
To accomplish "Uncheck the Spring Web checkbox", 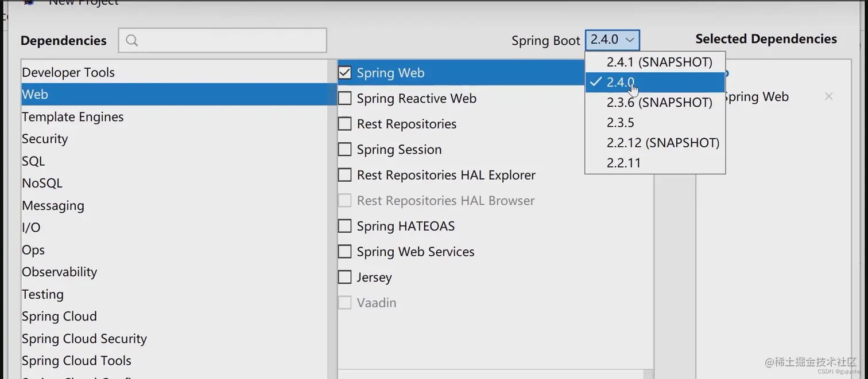I will coord(344,73).
